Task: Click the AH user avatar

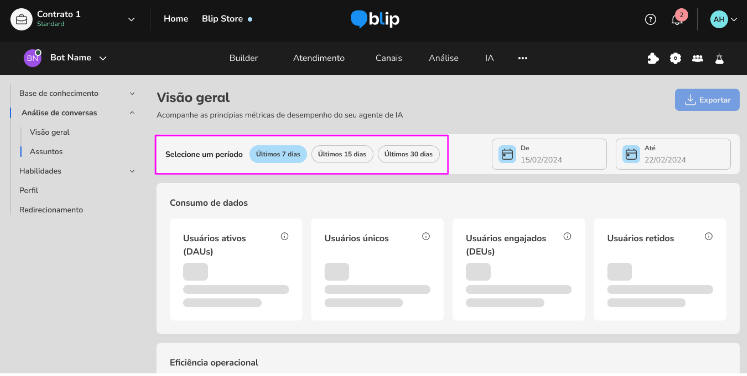Action: point(719,20)
